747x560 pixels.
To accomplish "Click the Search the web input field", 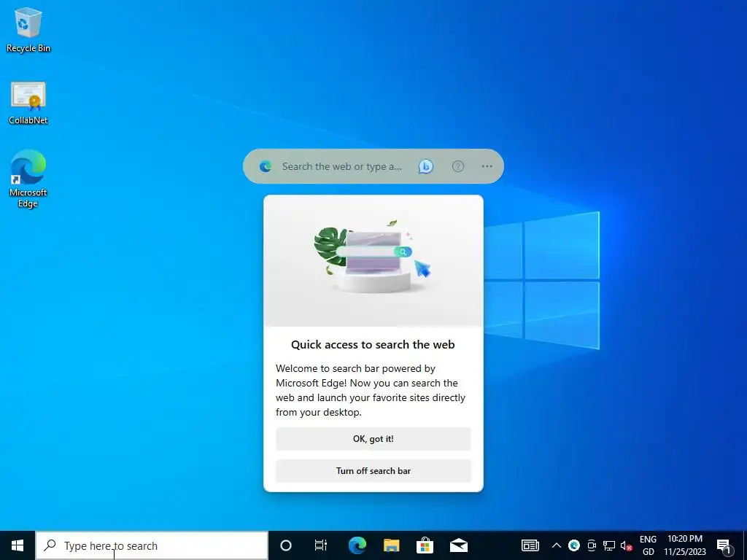I will (341, 166).
